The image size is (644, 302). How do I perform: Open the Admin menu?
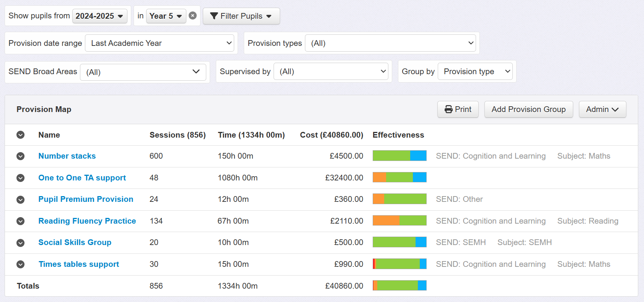(x=602, y=109)
